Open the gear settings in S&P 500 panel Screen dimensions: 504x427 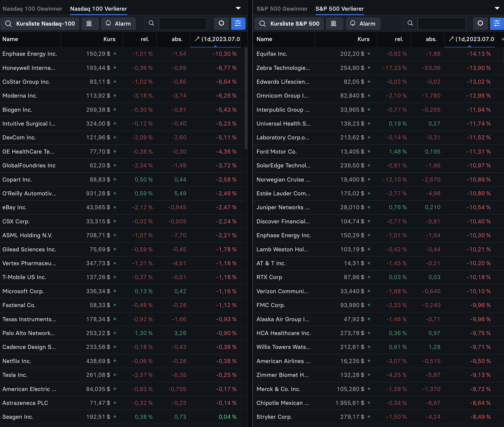point(480,23)
